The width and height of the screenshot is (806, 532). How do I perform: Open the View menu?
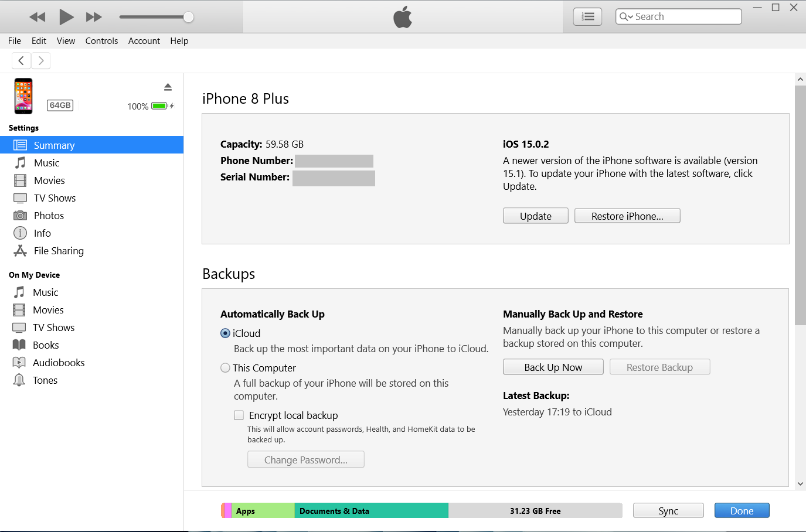66,41
